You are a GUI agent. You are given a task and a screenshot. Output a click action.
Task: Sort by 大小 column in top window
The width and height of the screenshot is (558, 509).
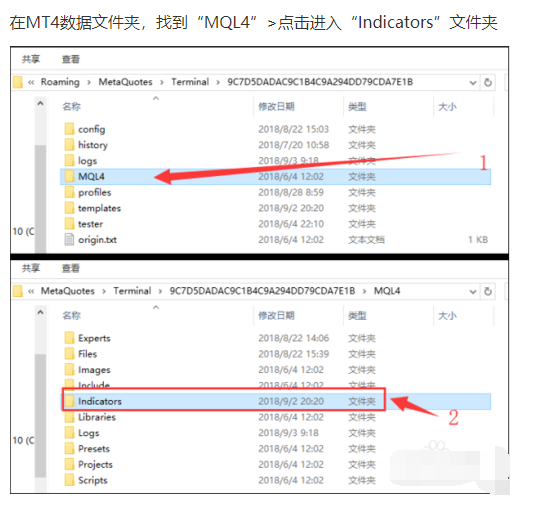tap(447, 106)
